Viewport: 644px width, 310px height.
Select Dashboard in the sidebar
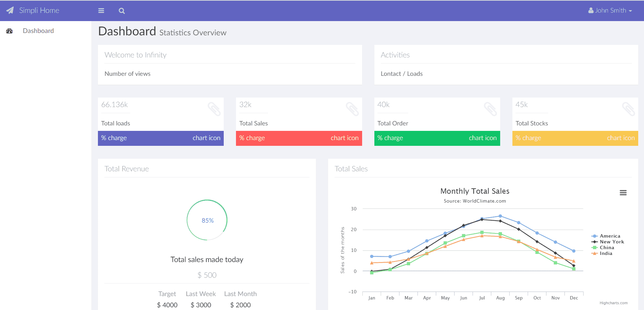click(38, 31)
